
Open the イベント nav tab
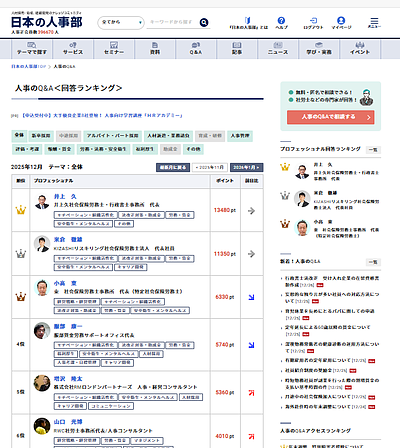(360, 49)
